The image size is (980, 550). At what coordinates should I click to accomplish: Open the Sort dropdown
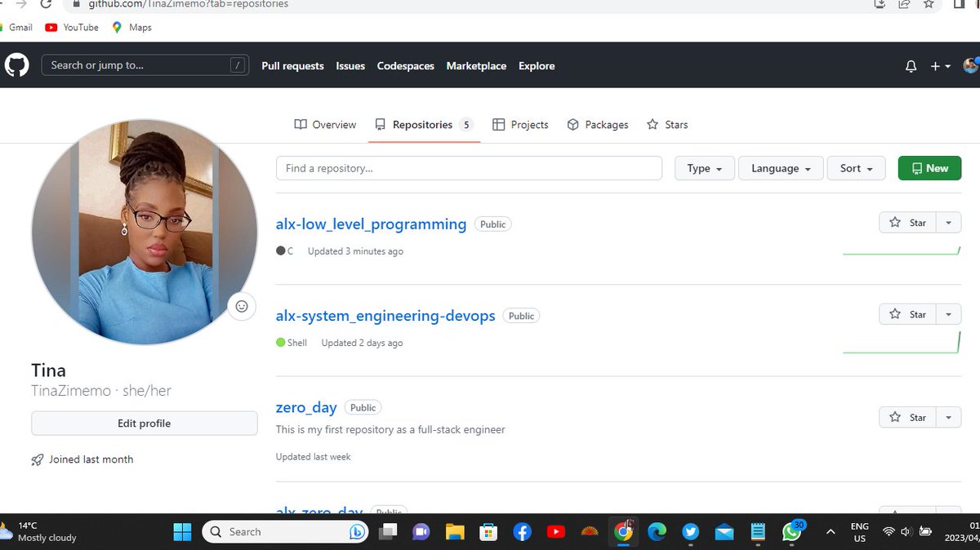click(857, 168)
